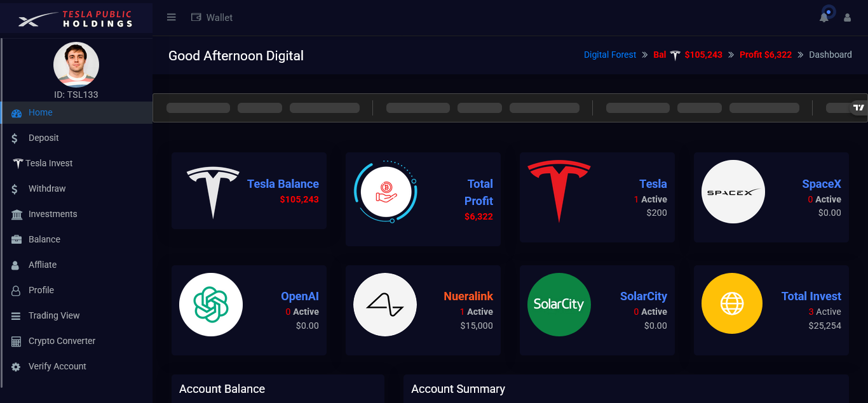Click the yellow globe Total Invest icon
The image size is (868, 403).
click(x=733, y=305)
